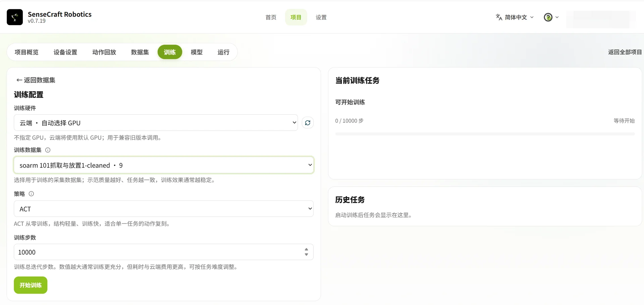Open the ACT strategy dropdown
This screenshot has width=644, height=305.
[x=164, y=209]
